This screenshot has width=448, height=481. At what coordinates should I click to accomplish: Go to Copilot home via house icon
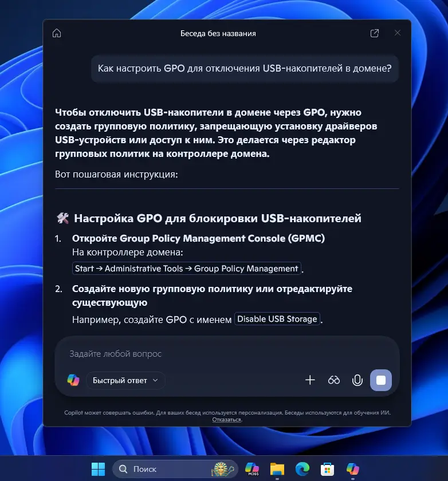pos(57,33)
